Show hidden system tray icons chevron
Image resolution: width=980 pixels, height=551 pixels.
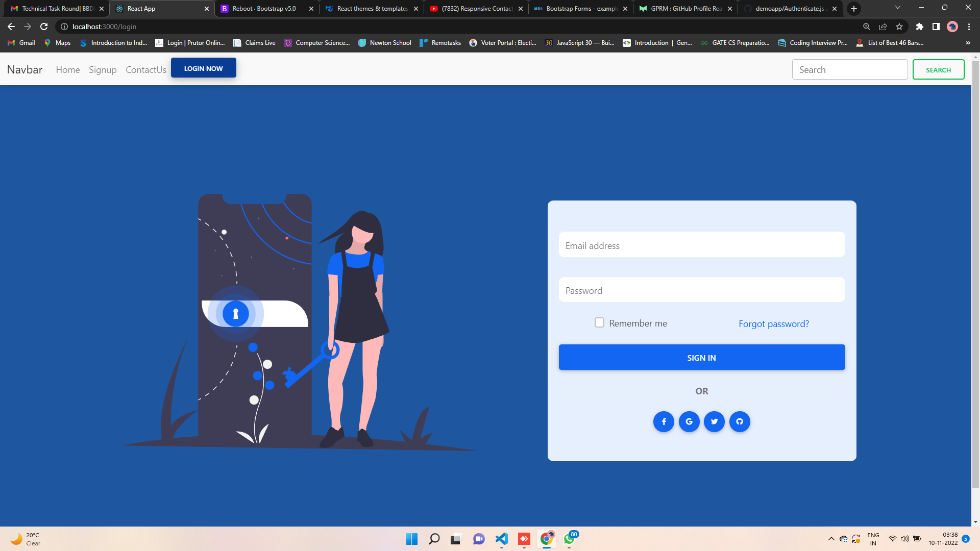coord(831,539)
